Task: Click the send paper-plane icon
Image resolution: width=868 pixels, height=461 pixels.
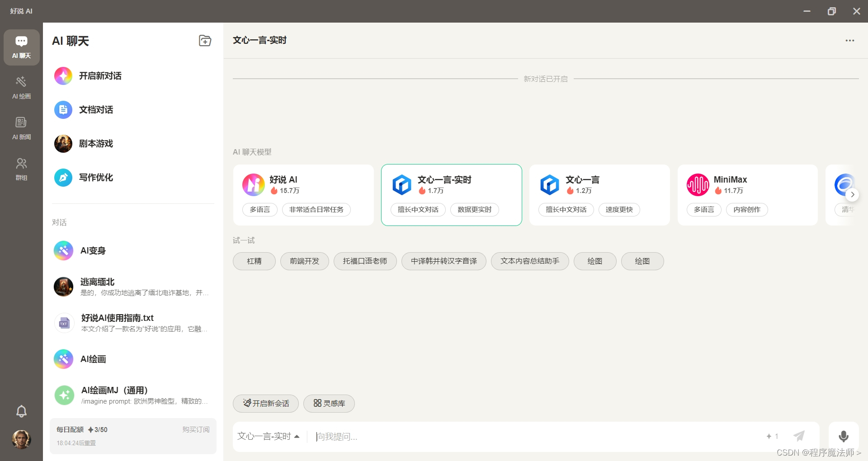Action: (799, 436)
